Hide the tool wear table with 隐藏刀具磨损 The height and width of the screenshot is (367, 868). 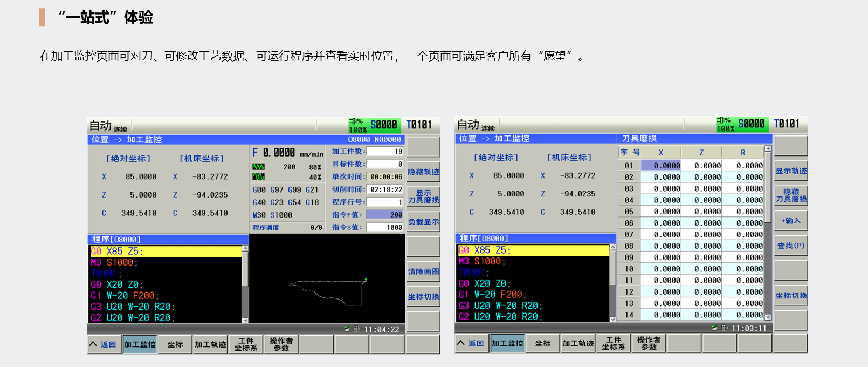791,195
